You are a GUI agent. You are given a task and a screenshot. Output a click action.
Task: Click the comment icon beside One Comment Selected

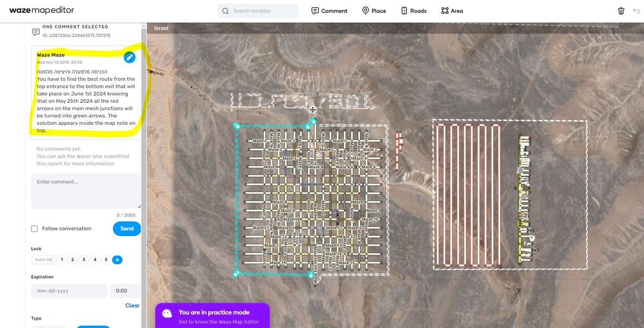click(x=36, y=32)
